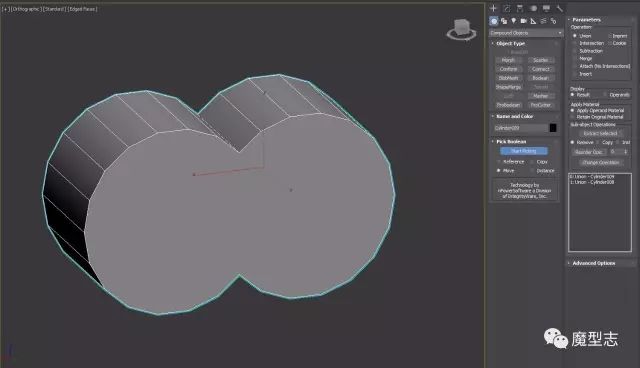Open the Hierarchy panel tab
The width and height of the screenshot is (640, 368).
tap(520, 8)
